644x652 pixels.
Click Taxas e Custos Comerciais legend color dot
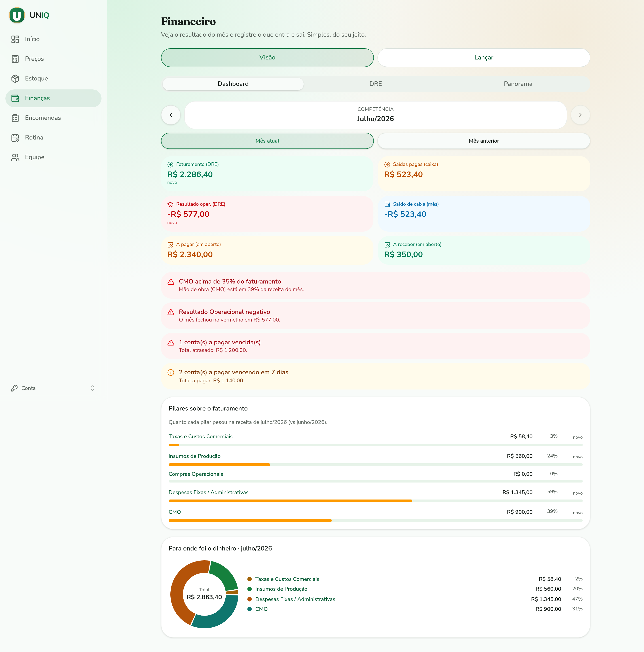click(x=249, y=579)
